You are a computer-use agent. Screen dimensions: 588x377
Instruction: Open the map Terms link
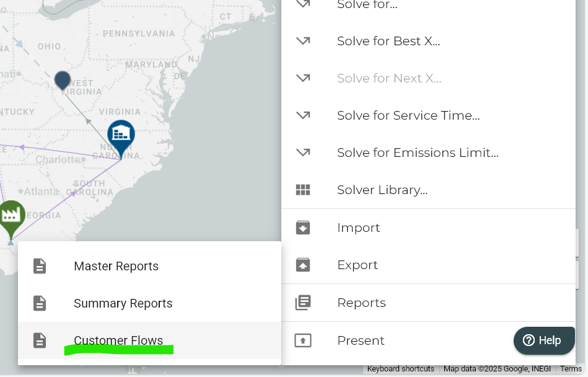[x=571, y=369]
